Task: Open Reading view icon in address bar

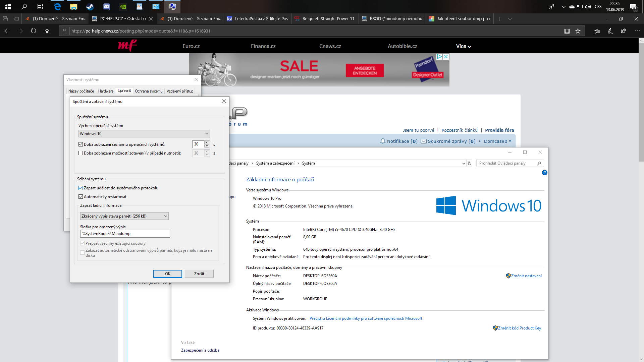Action: coord(567,31)
